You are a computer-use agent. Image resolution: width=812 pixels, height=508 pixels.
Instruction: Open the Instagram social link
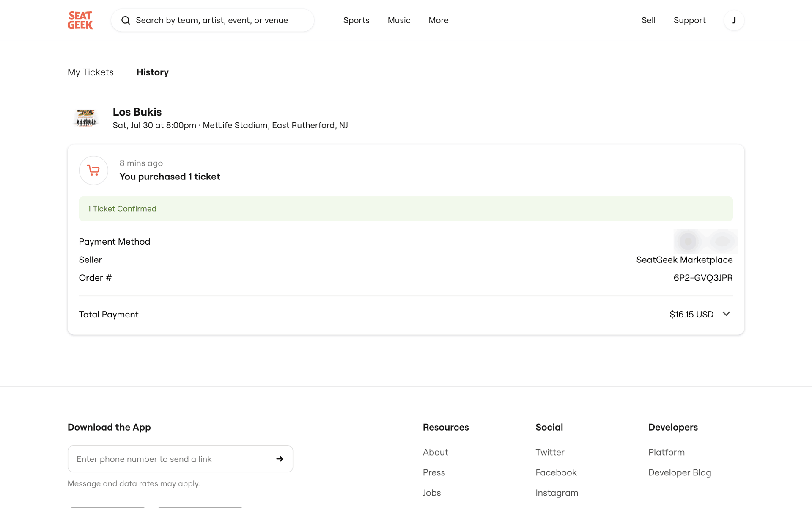click(557, 493)
